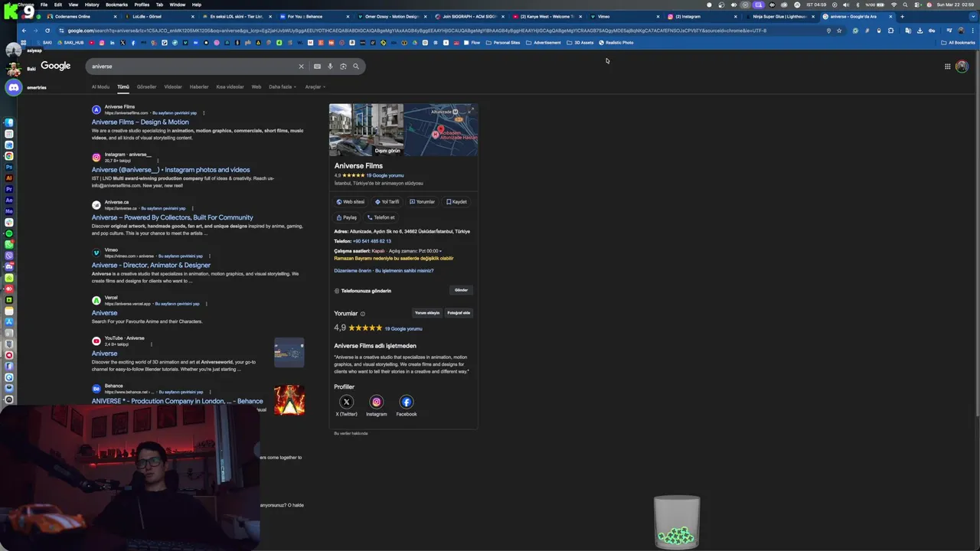Open the All Bookmarks folder
This screenshot has height=551, width=980.
958,43
